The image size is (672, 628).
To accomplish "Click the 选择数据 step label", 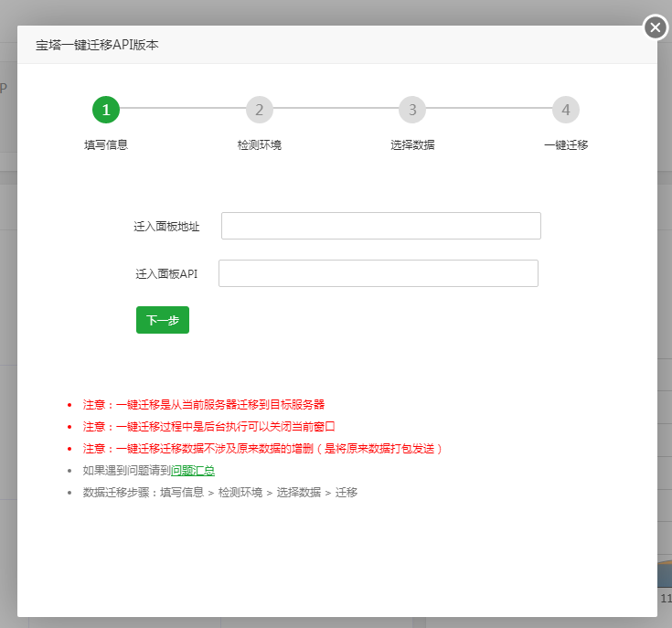I will click(x=412, y=145).
